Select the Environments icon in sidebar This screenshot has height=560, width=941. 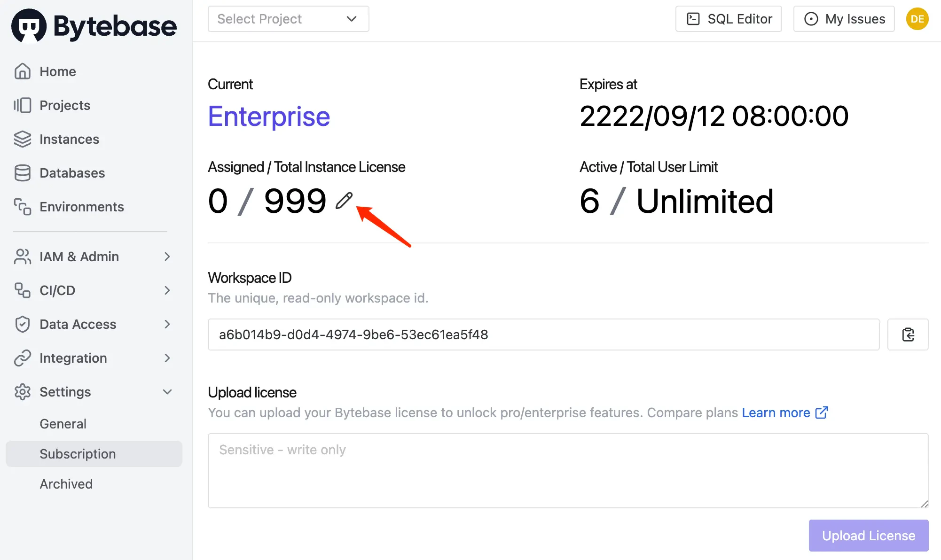[23, 207]
